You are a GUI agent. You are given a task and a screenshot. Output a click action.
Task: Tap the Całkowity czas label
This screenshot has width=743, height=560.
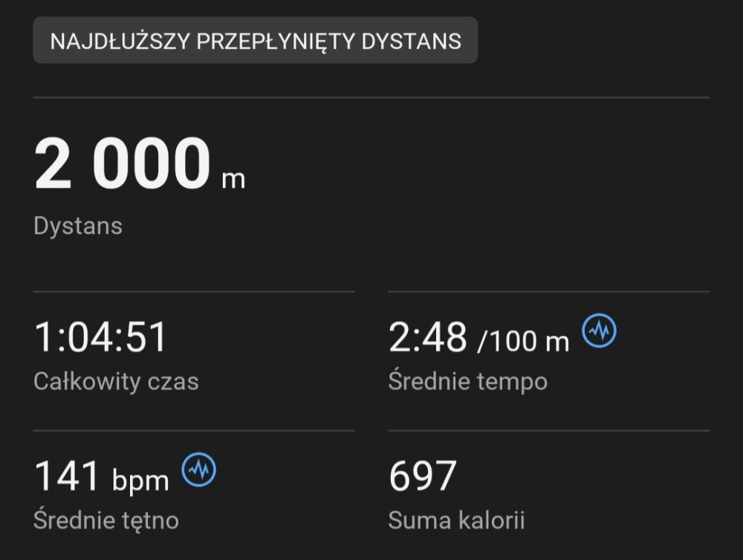(x=116, y=381)
